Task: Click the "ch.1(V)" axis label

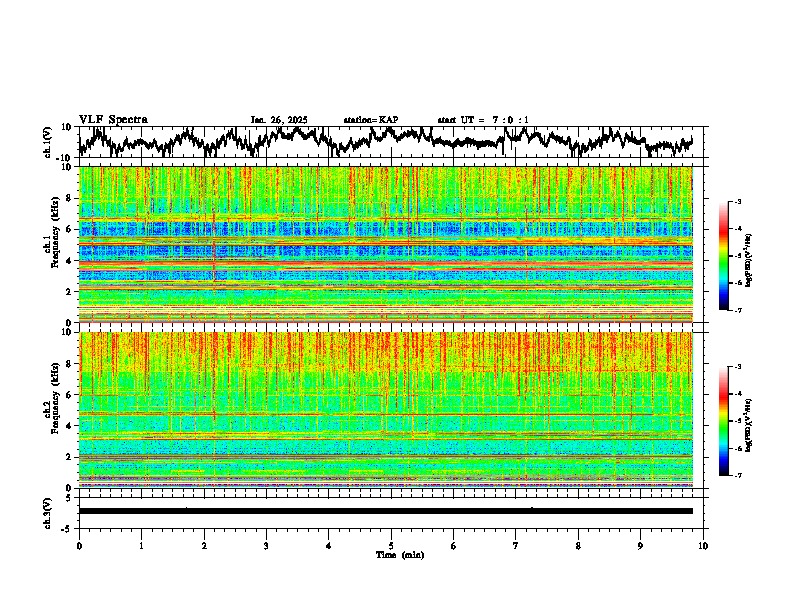Action: pyautogui.click(x=48, y=143)
